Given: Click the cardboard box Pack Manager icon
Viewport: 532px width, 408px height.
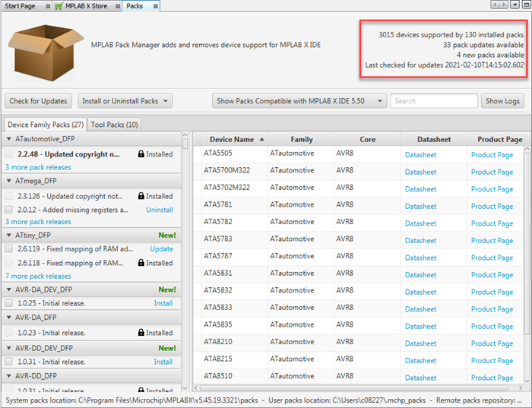Looking at the screenshot, I should (44, 46).
